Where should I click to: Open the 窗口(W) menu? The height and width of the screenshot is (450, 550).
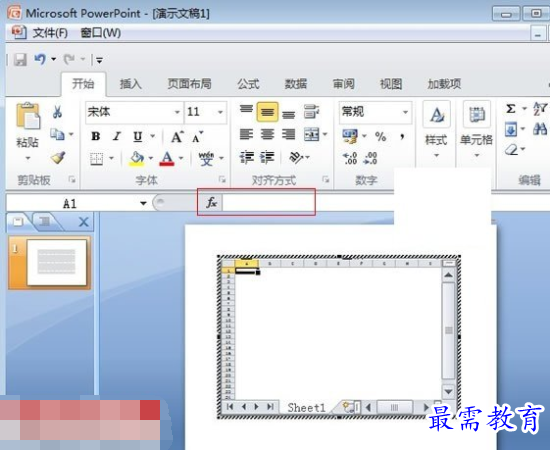(101, 33)
